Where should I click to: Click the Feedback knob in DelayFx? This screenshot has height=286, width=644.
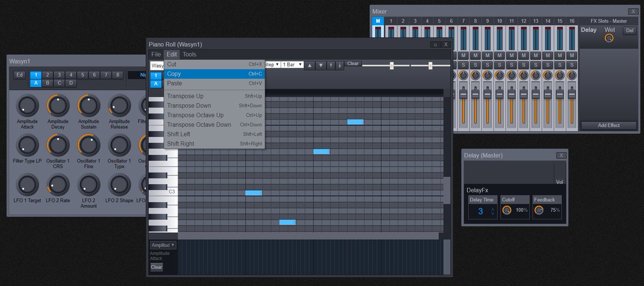point(539,210)
